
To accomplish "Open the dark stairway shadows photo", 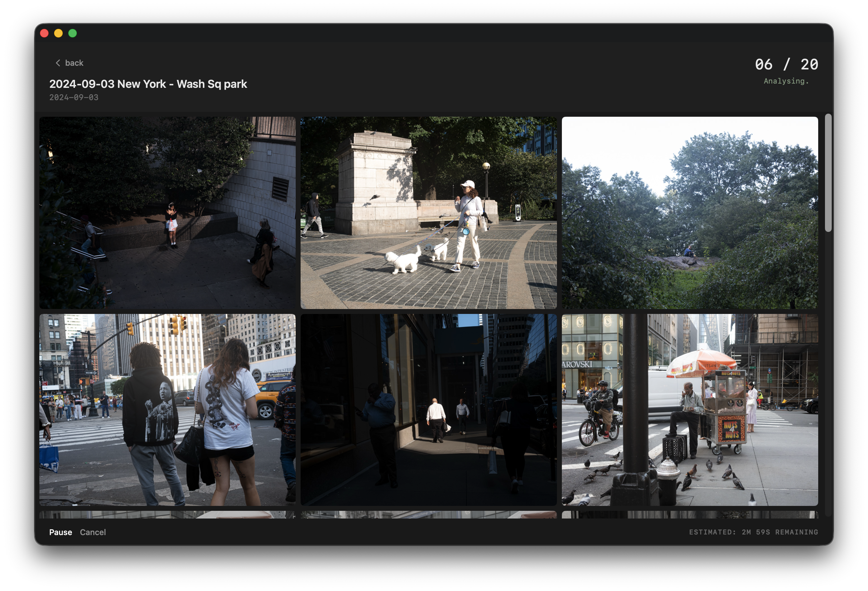I will tap(167, 213).
